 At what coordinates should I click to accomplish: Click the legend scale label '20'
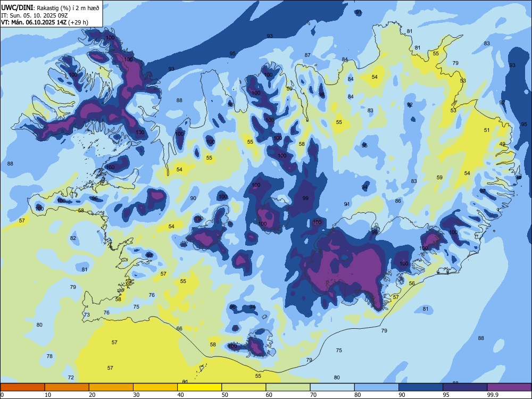click(x=92, y=395)
